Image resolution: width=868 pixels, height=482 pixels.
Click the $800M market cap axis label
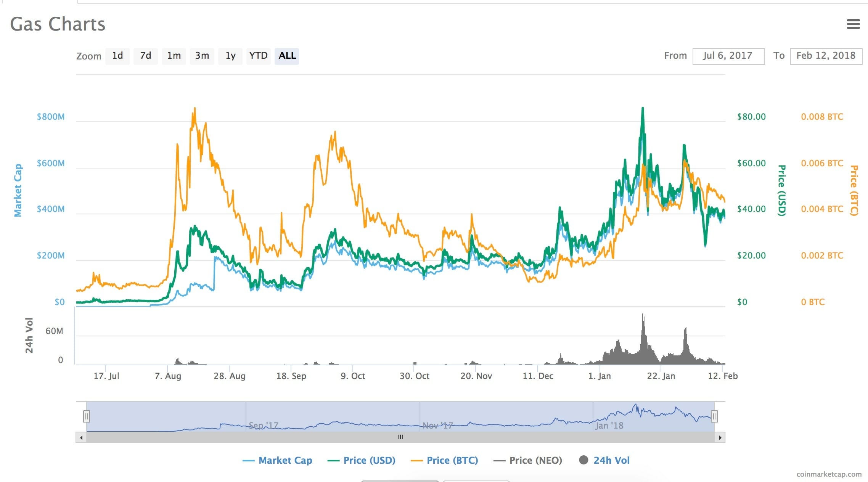(x=51, y=117)
